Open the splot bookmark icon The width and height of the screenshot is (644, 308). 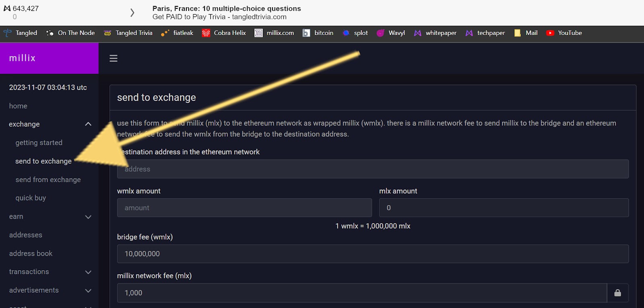pyautogui.click(x=346, y=33)
